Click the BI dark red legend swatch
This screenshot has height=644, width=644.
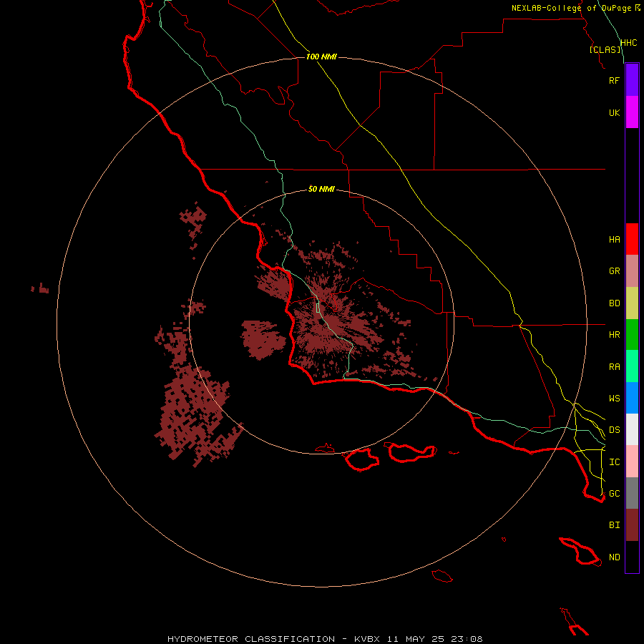click(632, 525)
